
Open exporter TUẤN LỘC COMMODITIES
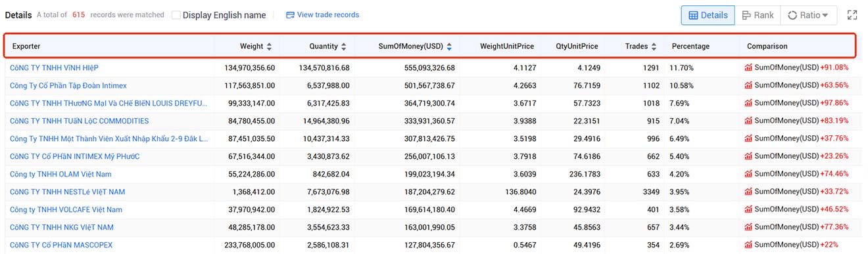tap(79, 121)
